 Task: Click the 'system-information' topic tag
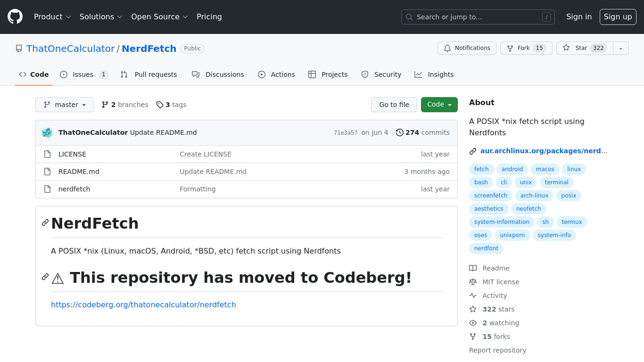[x=502, y=222]
